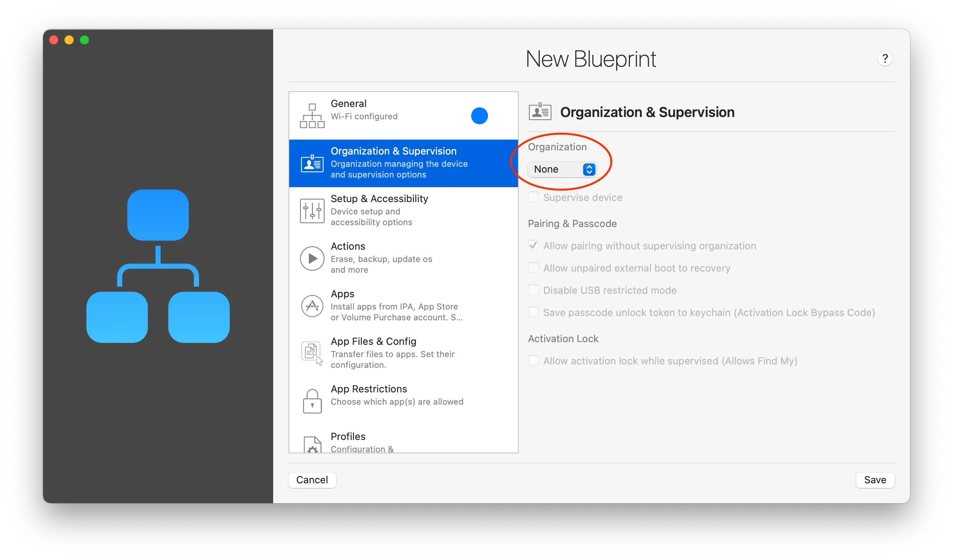Viewport: 953px width, 560px height.
Task: Click the blue status dot on General row
Action: pos(479,115)
